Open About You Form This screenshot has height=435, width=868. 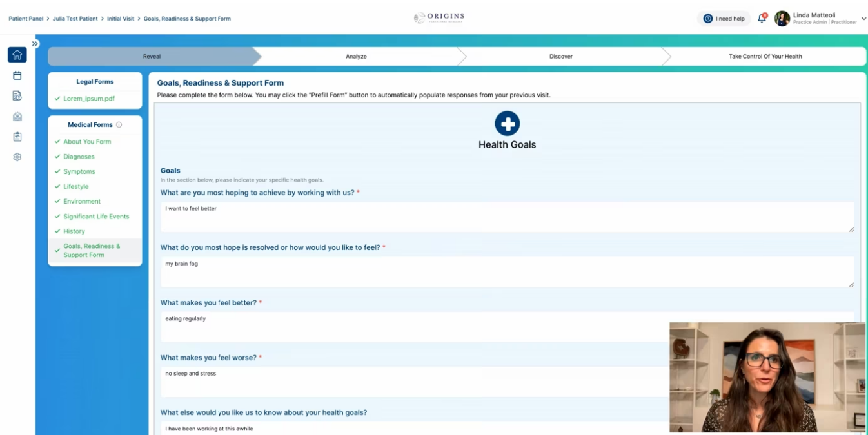(87, 142)
